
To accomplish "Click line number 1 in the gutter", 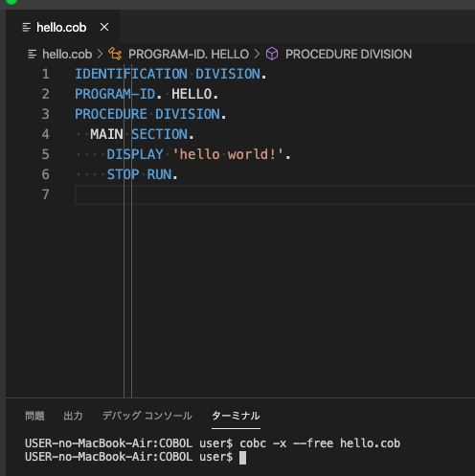I will [46, 74].
